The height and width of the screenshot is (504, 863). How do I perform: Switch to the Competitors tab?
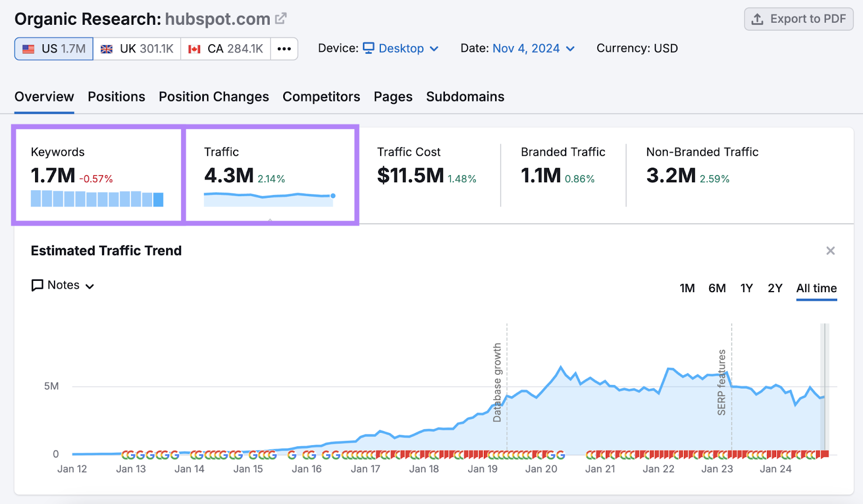(321, 96)
